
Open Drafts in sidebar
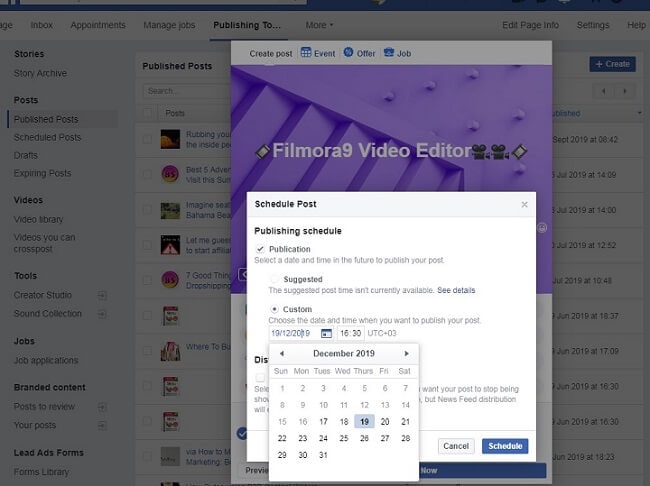pyautogui.click(x=26, y=156)
